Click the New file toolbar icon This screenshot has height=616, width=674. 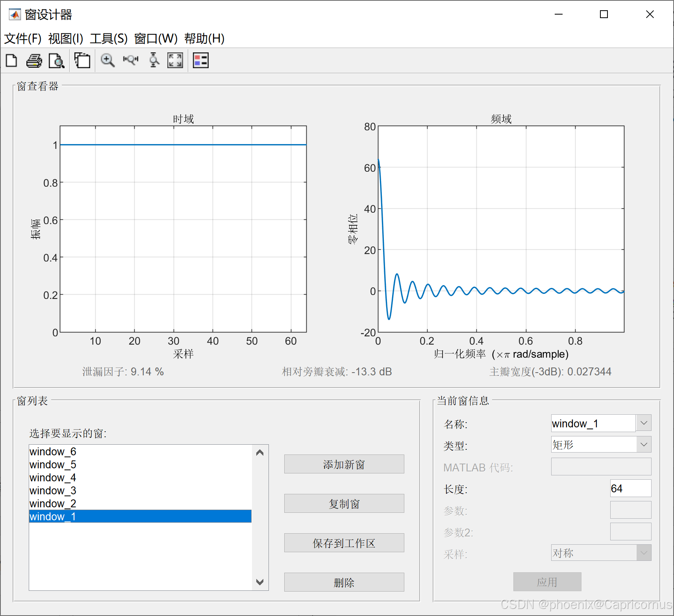(x=11, y=61)
